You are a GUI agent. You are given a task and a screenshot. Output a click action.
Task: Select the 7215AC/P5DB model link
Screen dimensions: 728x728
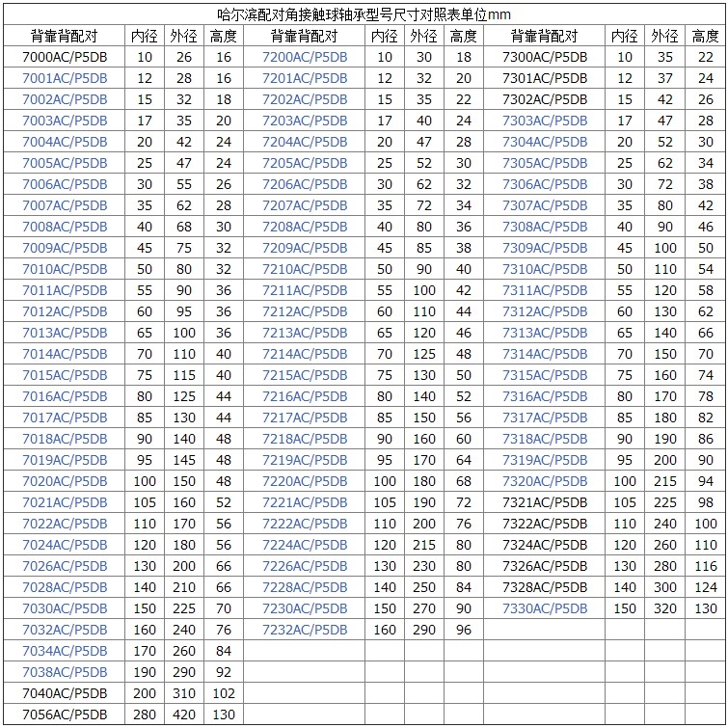click(x=305, y=375)
